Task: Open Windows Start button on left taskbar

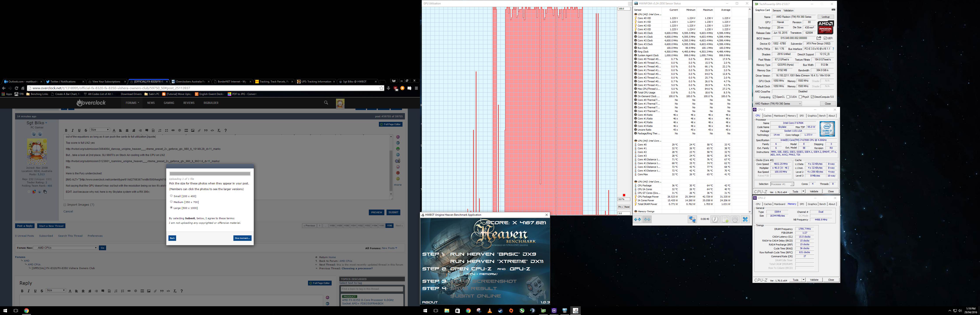Action: click(5, 310)
